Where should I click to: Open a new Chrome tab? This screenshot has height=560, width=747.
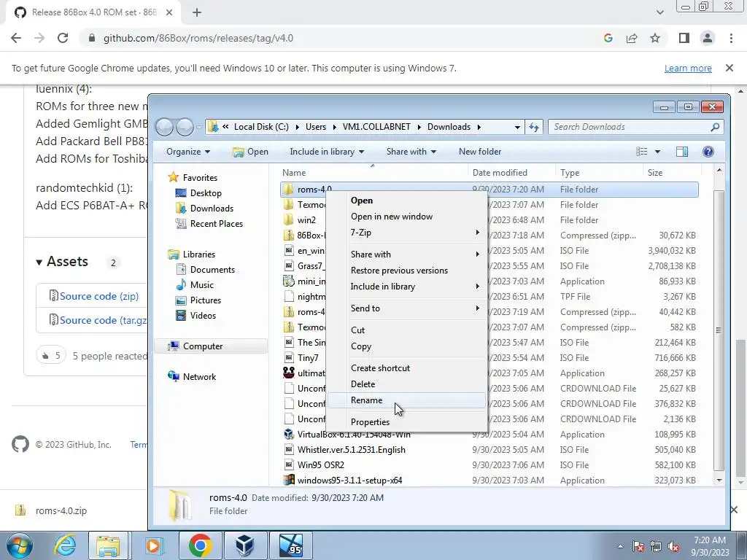pyautogui.click(x=197, y=13)
